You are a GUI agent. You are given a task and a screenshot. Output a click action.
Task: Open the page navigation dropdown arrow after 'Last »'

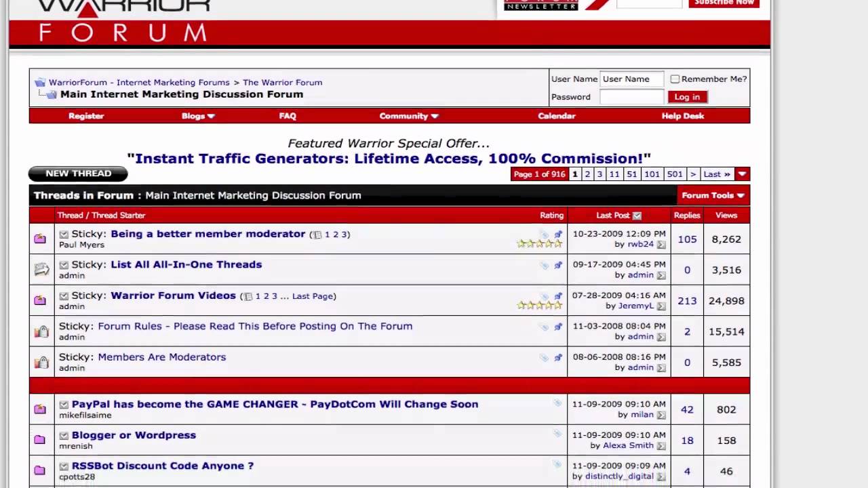tap(742, 174)
